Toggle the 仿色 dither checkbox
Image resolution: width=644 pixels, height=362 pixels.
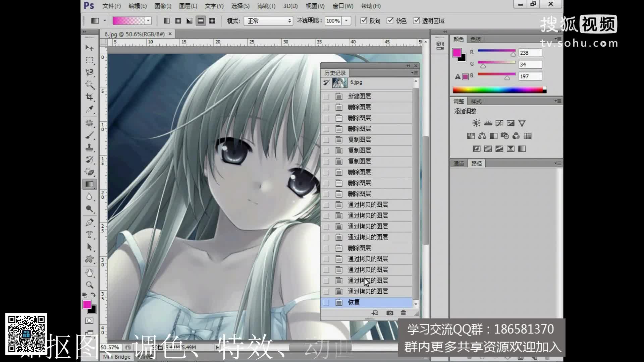[390, 21]
